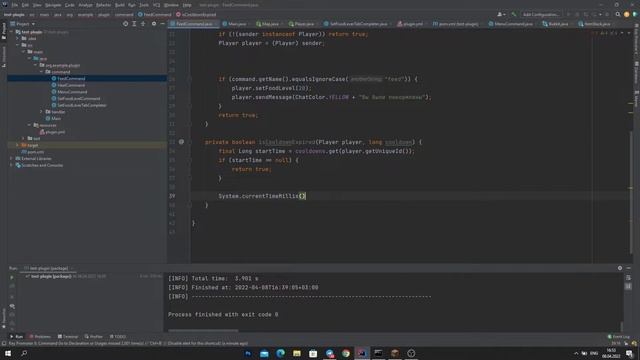Open Microsoft Edge from taskbar
Viewport: 640px width, 360px height.
pyautogui.click(x=280, y=353)
